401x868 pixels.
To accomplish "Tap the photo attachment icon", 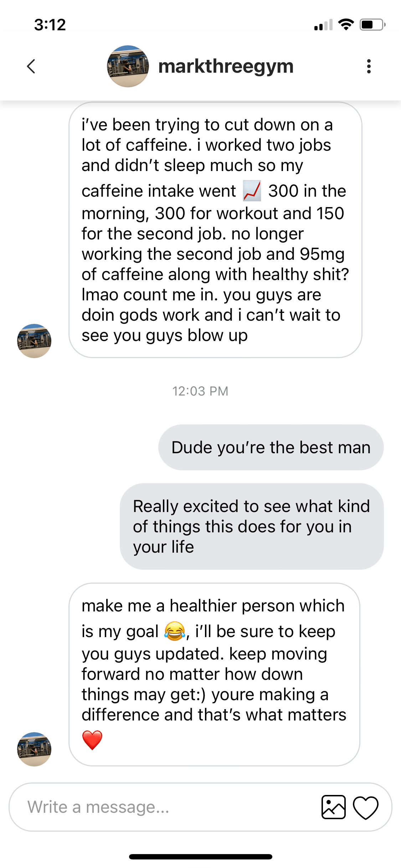I will (x=333, y=807).
